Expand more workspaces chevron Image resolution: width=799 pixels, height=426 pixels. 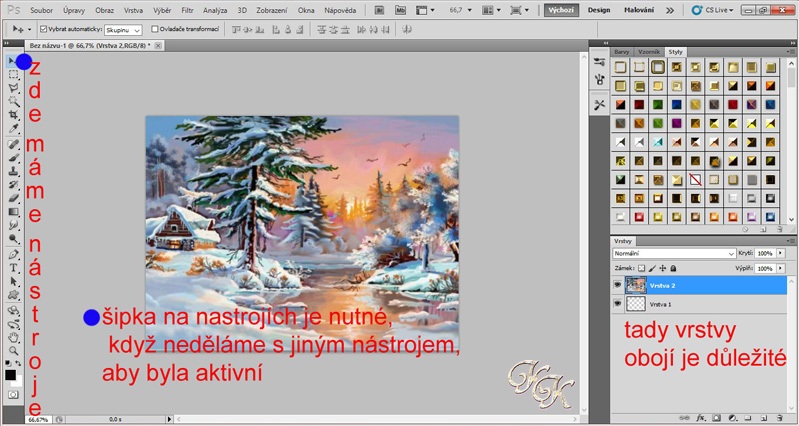pyautogui.click(x=670, y=10)
